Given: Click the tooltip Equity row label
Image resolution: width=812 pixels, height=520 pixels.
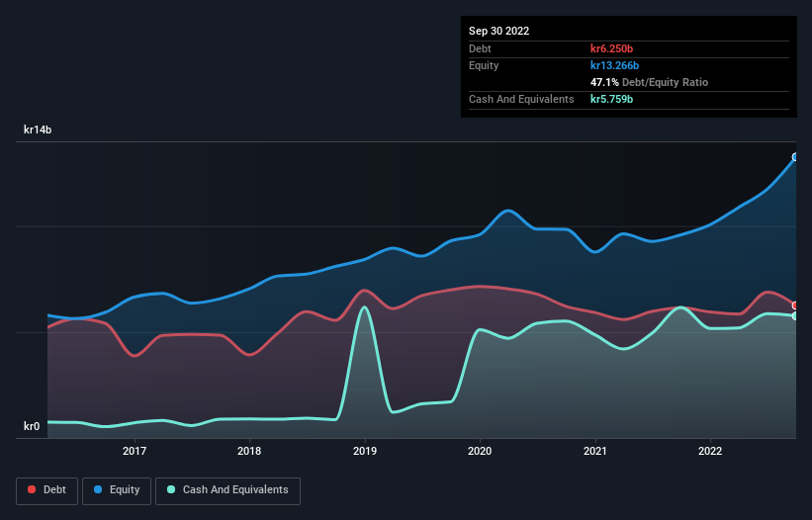Looking at the screenshot, I should pos(484,65).
